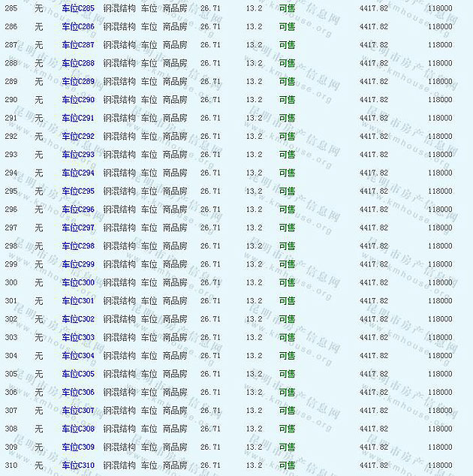
Task: View details of 车位C302
Action: (78, 319)
